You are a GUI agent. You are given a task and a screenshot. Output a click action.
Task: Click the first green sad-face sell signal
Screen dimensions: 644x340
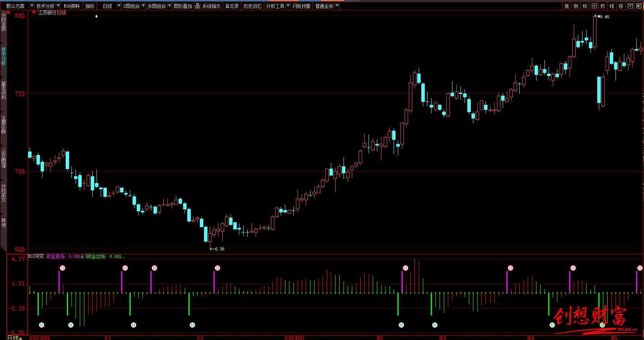tap(41, 325)
